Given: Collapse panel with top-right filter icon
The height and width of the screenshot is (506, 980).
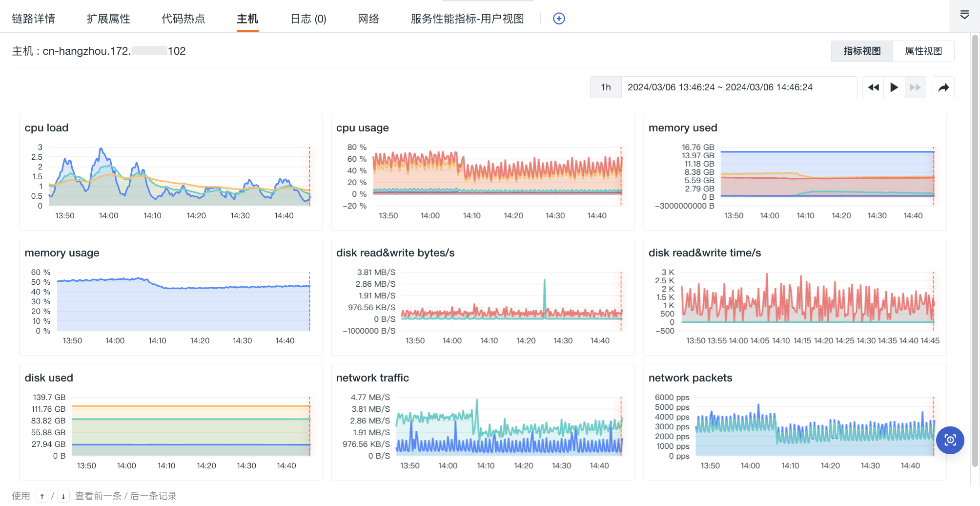Looking at the screenshot, I should point(964,15).
